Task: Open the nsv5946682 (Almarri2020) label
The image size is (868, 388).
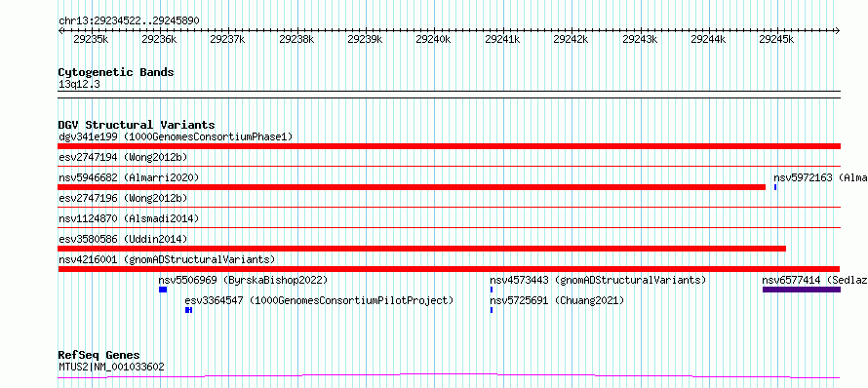Action: coord(129,177)
